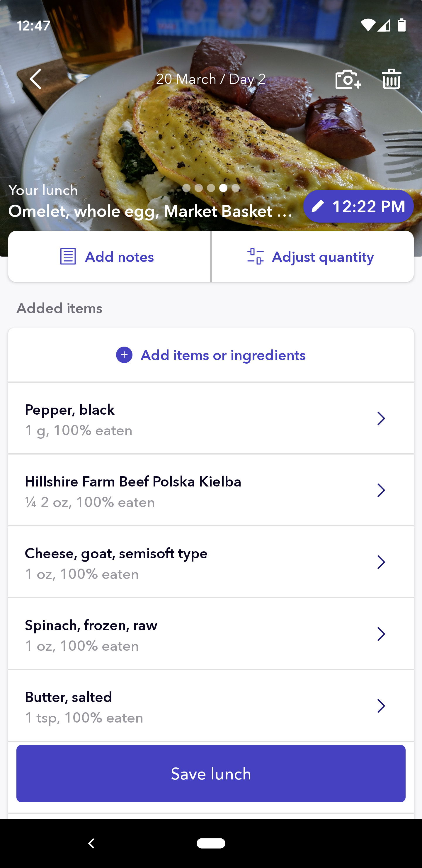422x868 pixels.
Task: Tap the pencil icon beside 12:22 PM
Action: pos(318,206)
